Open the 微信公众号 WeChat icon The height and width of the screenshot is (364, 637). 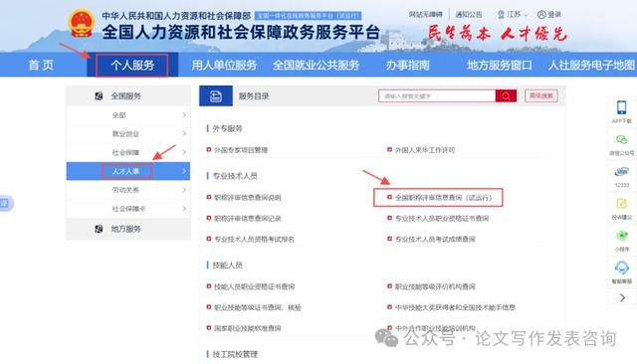click(621, 140)
